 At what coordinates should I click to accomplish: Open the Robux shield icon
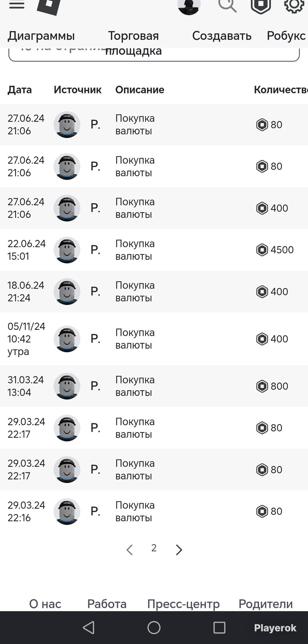pyautogui.click(x=261, y=6)
